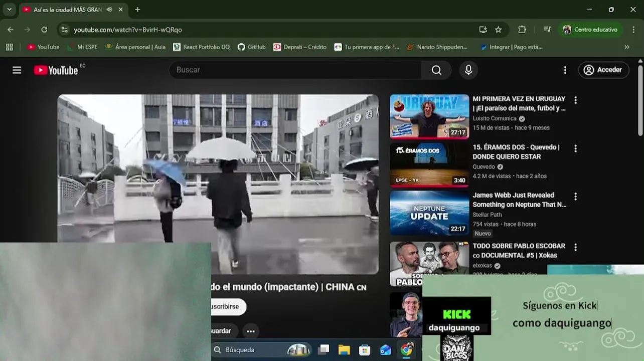Viewport: 644px width, 361px height.
Task: Open options for ÉRAMOS DOS video
Action: [x=575, y=148]
